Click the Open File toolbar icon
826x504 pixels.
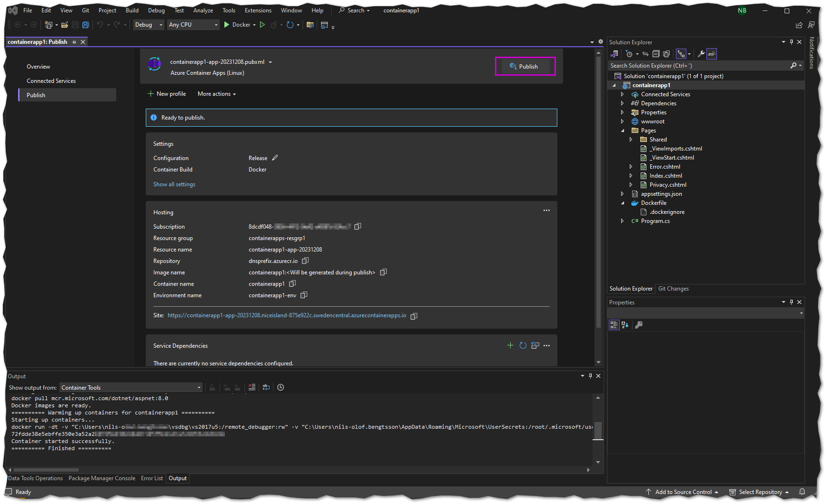(64, 25)
